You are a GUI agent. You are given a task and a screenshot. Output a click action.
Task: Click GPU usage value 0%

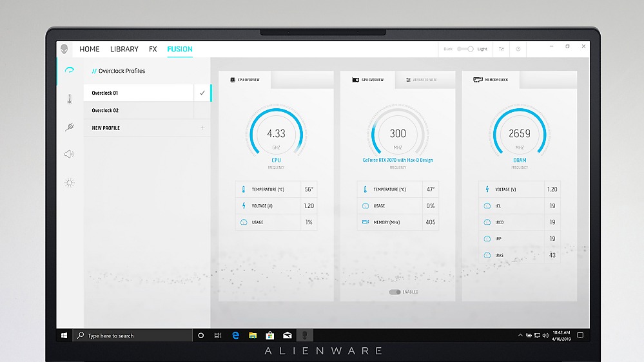point(431,205)
